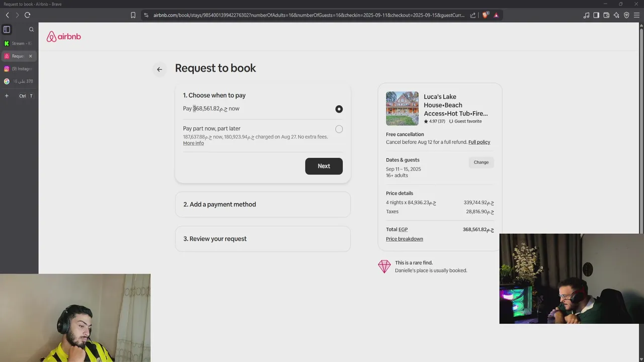Viewport: 644px width, 362px height.
Task: Minimize the Brave window
Action: coord(606,4)
